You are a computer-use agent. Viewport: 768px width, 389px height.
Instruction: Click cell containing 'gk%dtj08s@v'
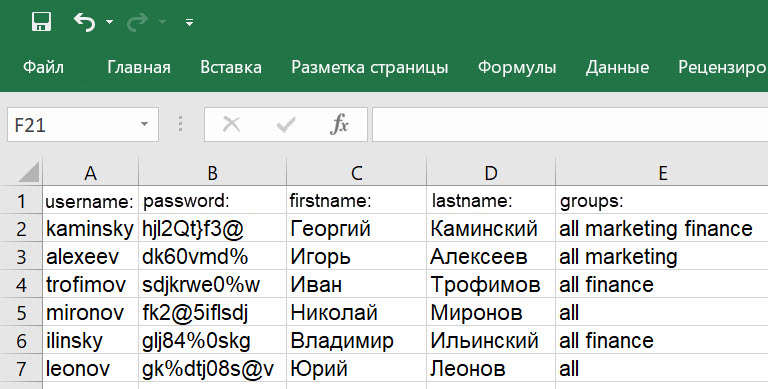click(212, 368)
